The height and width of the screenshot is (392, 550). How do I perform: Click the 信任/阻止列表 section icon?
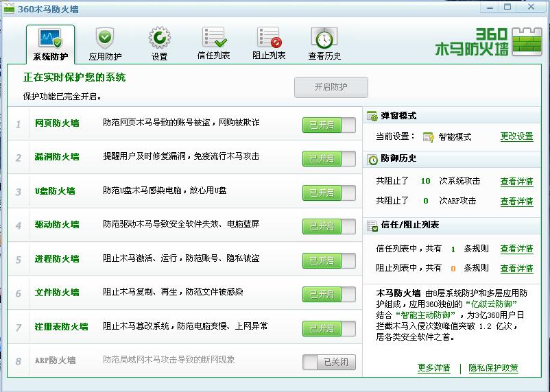pos(372,225)
